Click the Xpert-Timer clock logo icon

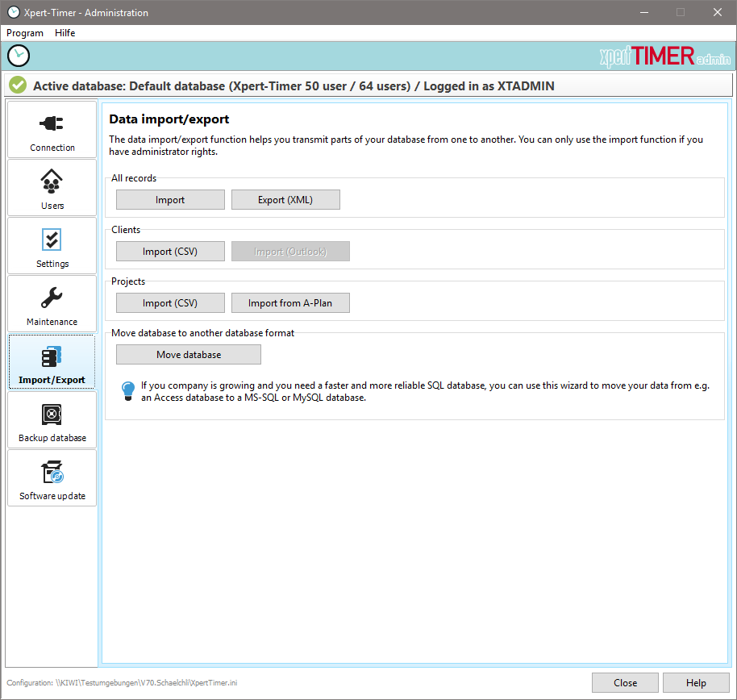point(18,56)
